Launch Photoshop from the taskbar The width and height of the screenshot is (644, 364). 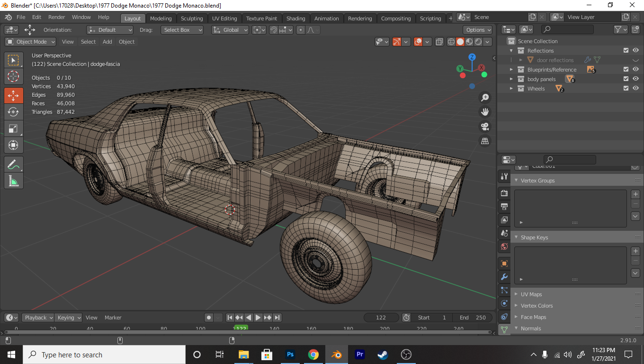(290, 355)
